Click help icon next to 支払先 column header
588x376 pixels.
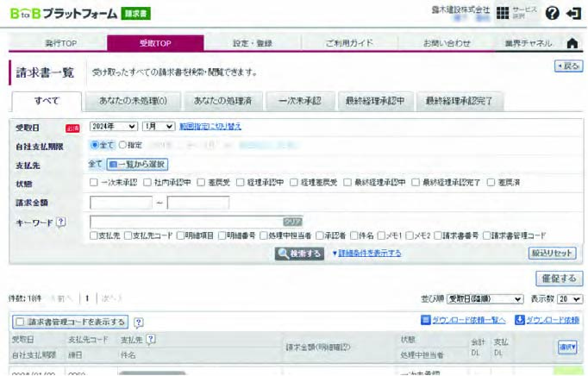click(x=150, y=339)
